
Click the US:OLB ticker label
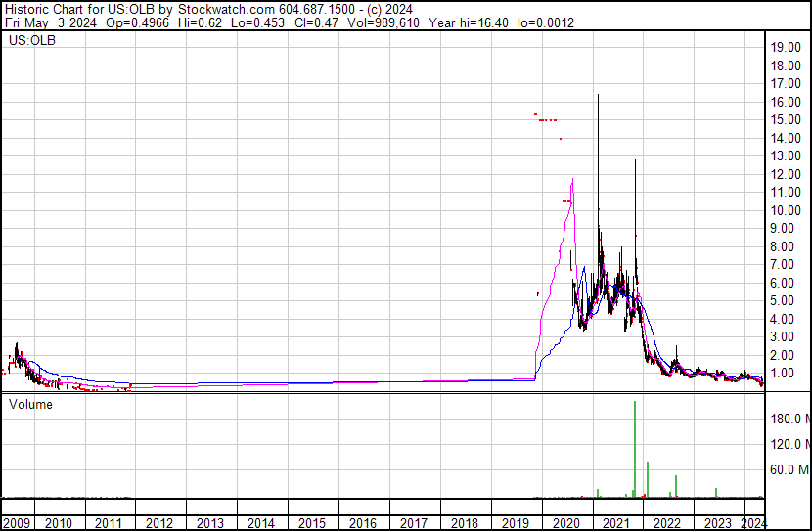(31, 41)
